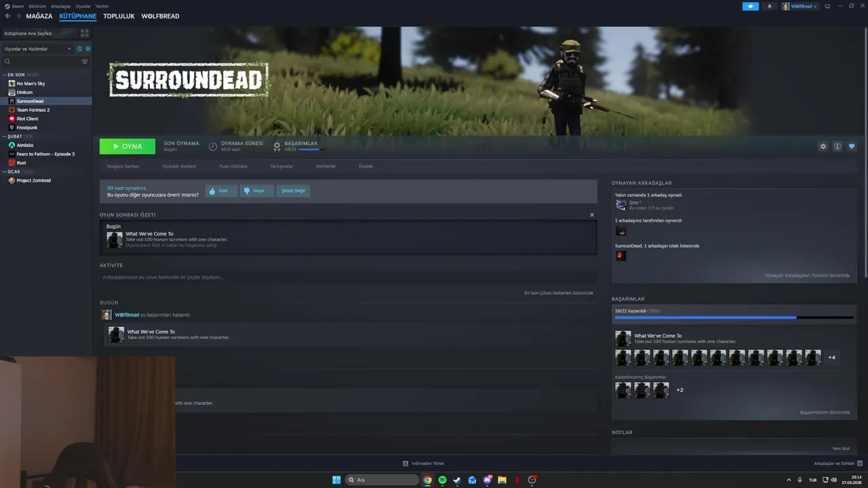This screenshot has height=488, width=868.
Task: Switch to Big Picture mode icon
Action: pos(827,6)
